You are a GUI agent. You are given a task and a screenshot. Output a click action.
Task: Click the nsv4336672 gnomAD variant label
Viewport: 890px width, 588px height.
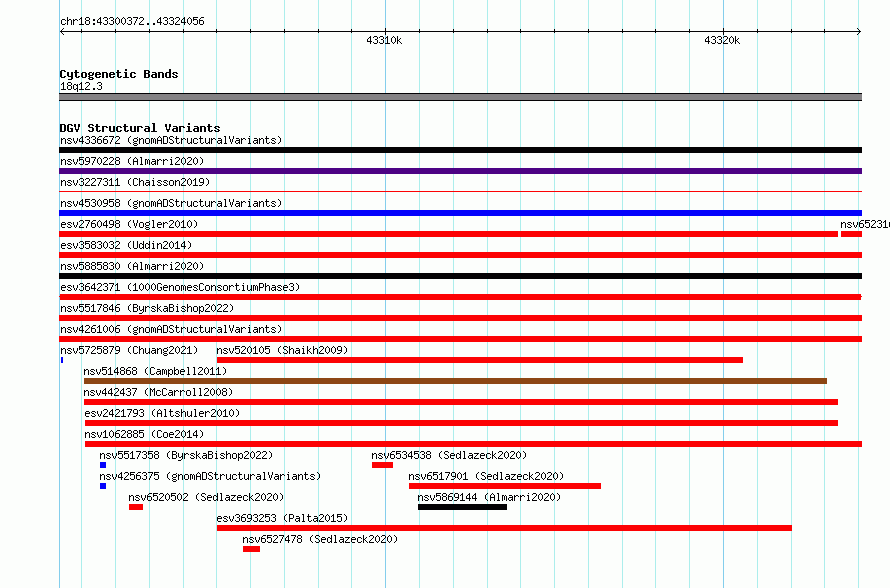(x=171, y=140)
